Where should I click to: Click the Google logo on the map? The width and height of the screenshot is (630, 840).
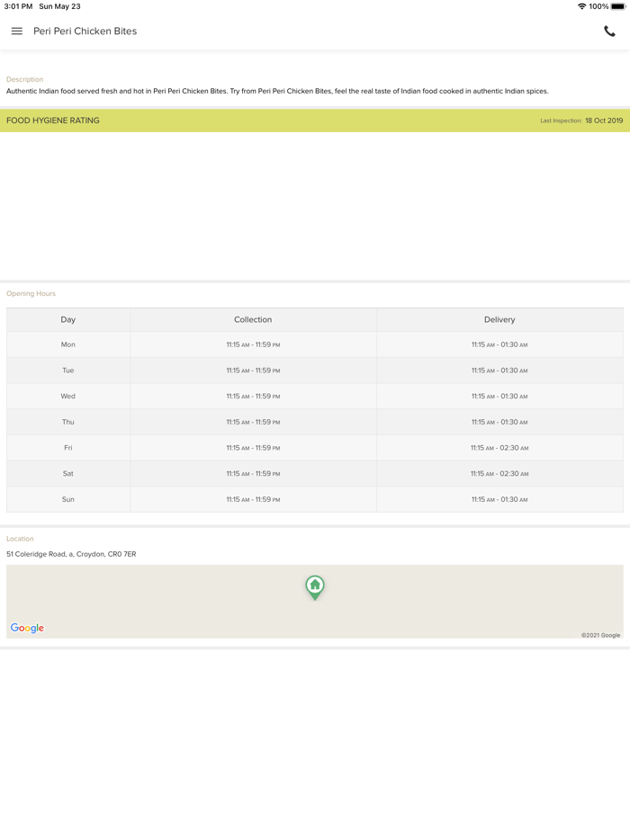pyautogui.click(x=27, y=628)
